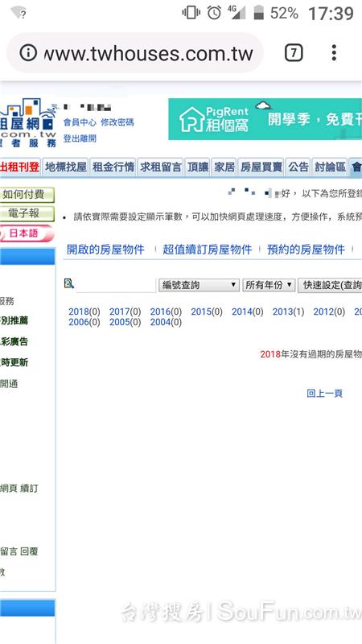Select the 租金行情 nav tab

(113, 167)
